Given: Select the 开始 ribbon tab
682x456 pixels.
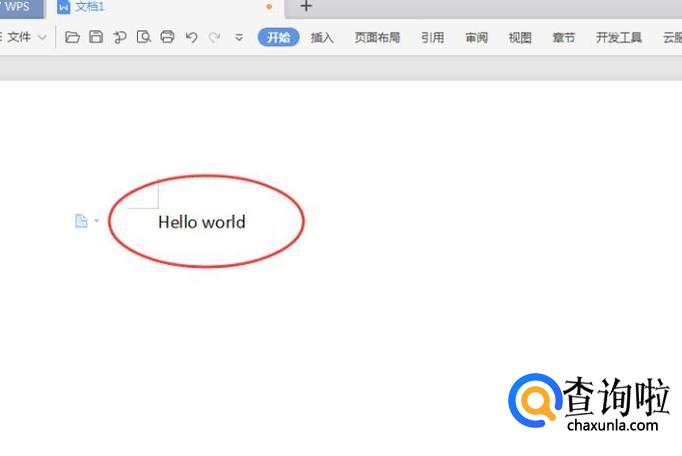Looking at the screenshot, I should [x=278, y=38].
